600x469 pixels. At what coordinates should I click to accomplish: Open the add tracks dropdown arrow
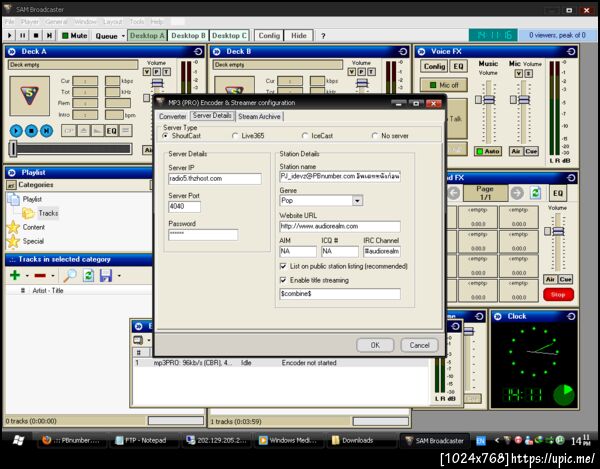[27, 275]
